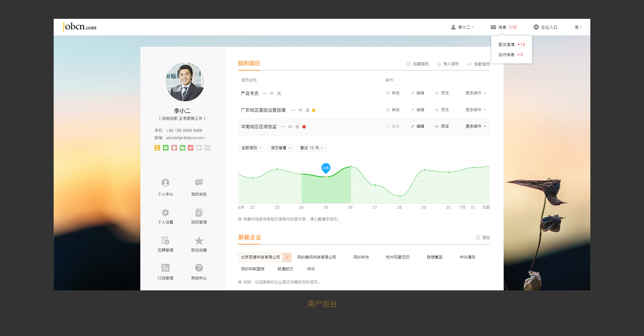Viewport: 644px width, 336px height.
Task: Open 帮助中心 question mark icon
Action: [199, 268]
